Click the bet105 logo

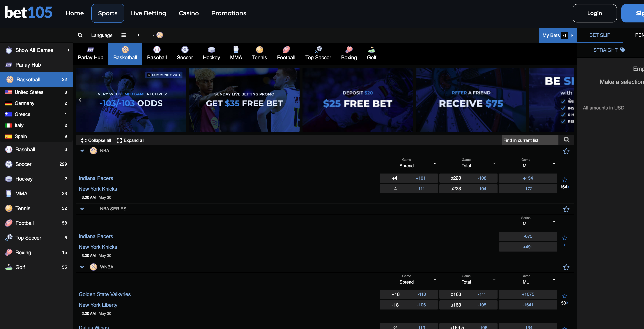[x=29, y=13]
